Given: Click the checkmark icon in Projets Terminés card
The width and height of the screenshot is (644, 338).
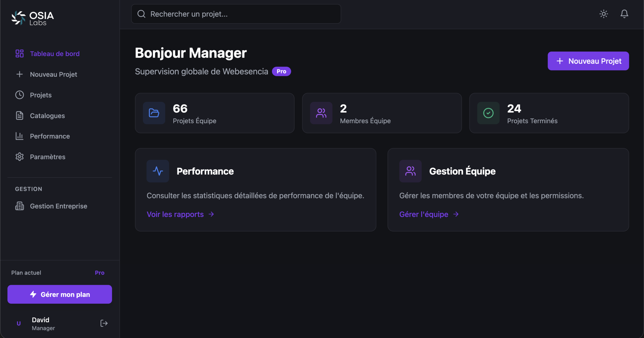Looking at the screenshot, I should pyautogui.click(x=488, y=113).
